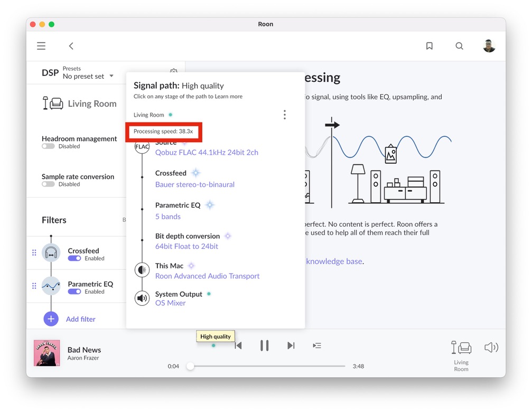Skip to the next track
This screenshot has width=532, height=412.
pos(291,345)
